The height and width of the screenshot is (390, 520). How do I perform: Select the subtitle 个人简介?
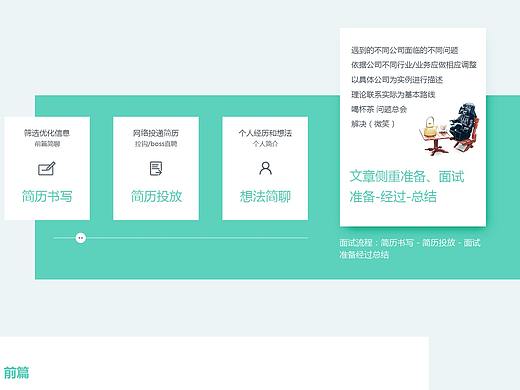click(x=265, y=144)
